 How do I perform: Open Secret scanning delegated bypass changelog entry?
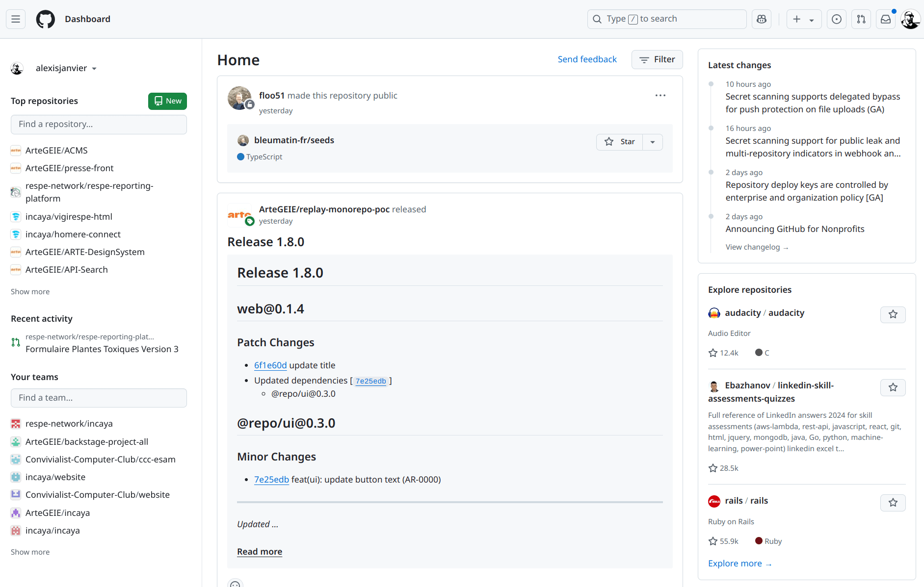click(x=813, y=103)
